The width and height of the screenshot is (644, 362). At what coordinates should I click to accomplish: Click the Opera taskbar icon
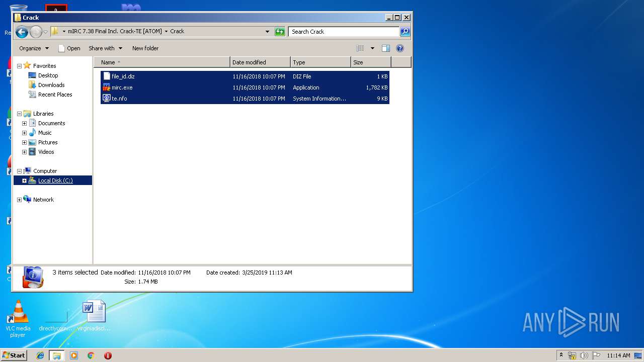click(108, 355)
